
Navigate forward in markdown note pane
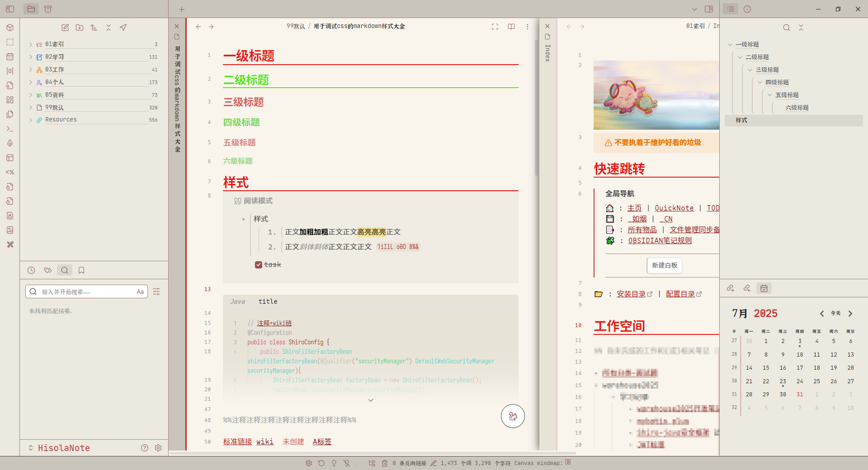[x=211, y=27]
